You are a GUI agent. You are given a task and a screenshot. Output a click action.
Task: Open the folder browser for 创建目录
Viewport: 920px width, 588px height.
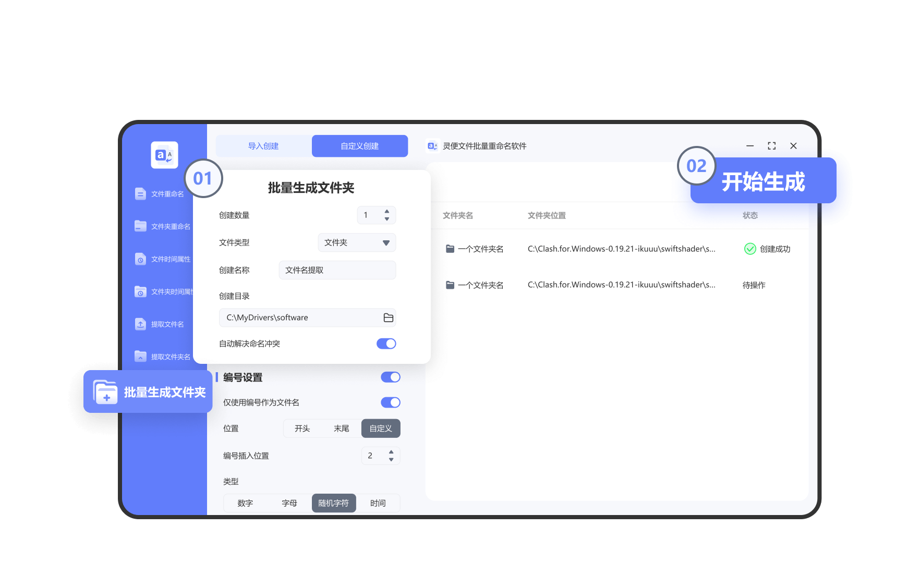click(388, 317)
